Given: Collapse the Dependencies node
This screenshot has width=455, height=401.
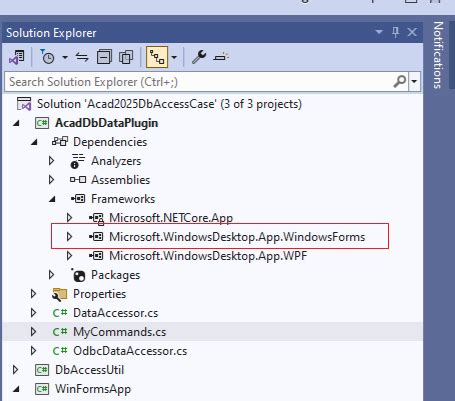Looking at the screenshot, I should point(34,142).
